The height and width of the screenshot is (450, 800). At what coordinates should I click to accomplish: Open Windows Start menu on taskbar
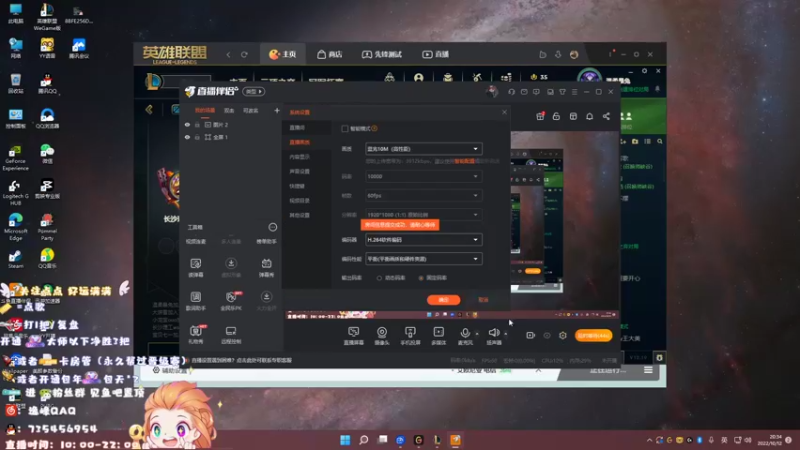tap(345, 440)
